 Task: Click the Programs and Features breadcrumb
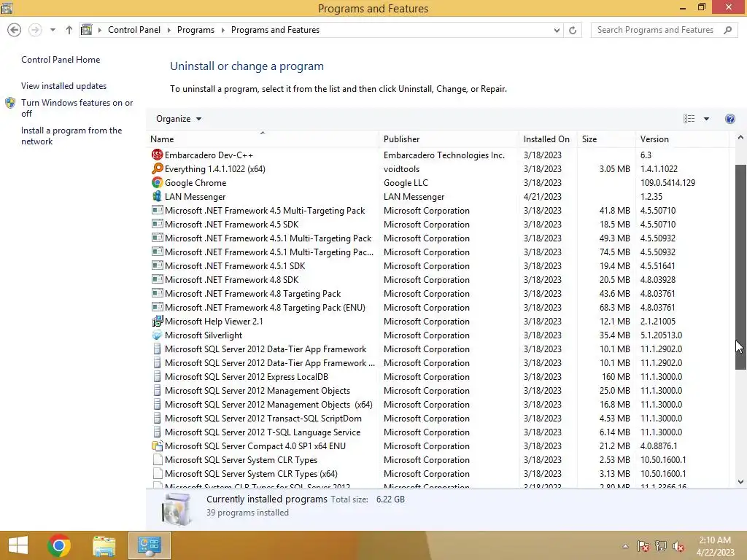point(275,29)
